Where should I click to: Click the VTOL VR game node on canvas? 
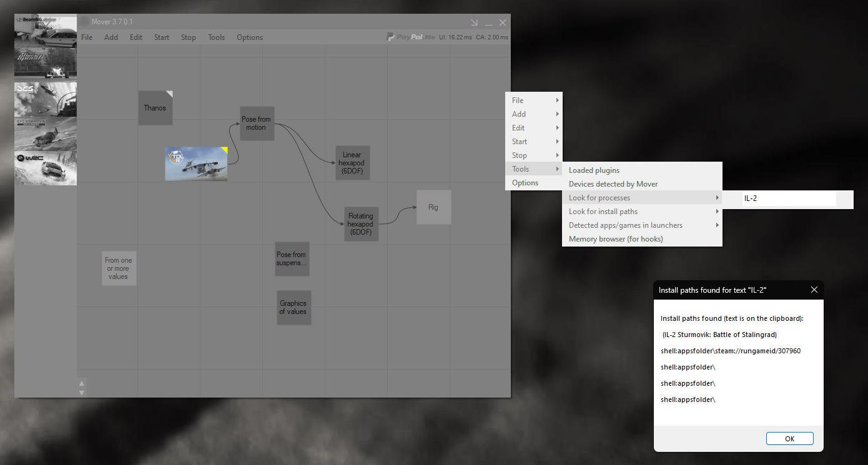tap(196, 164)
